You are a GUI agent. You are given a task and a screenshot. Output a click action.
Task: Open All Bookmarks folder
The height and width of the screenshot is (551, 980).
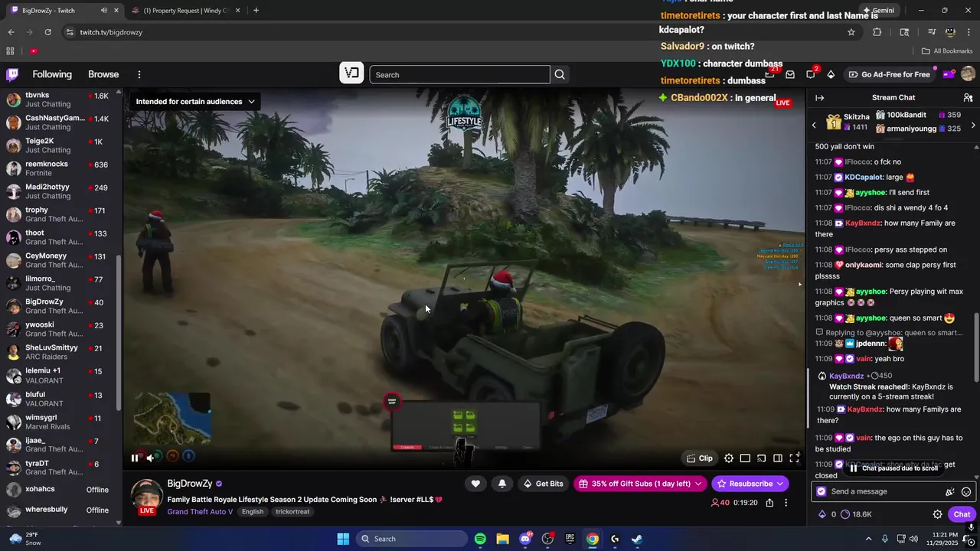click(x=947, y=51)
